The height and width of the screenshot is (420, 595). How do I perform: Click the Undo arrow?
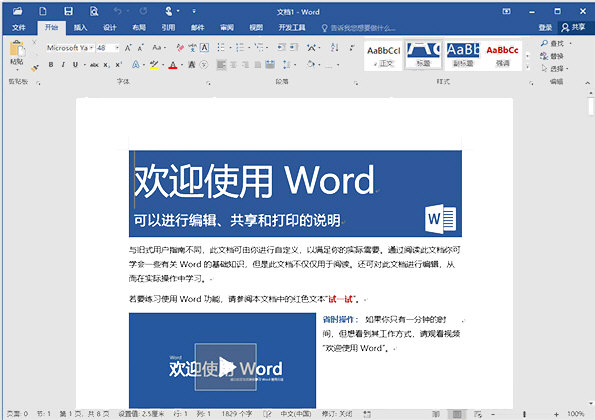tap(117, 11)
